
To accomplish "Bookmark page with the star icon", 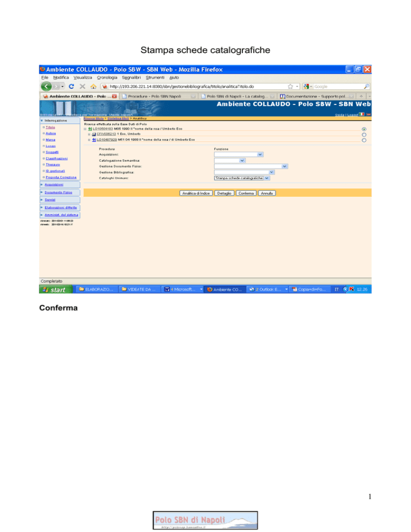I will click(290, 87).
